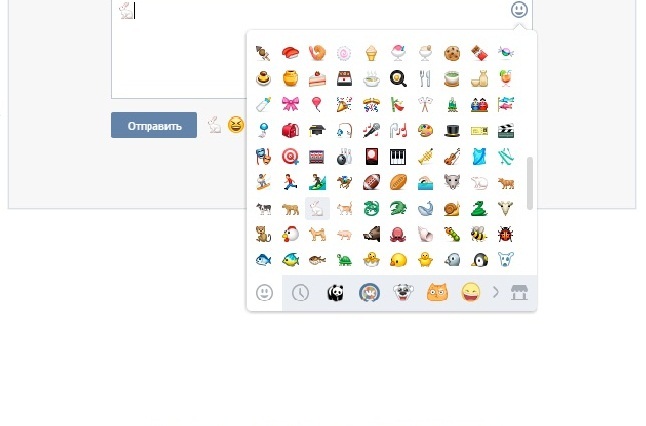Select the orange cat sticker pack
The height and width of the screenshot is (426, 646).
click(437, 293)
